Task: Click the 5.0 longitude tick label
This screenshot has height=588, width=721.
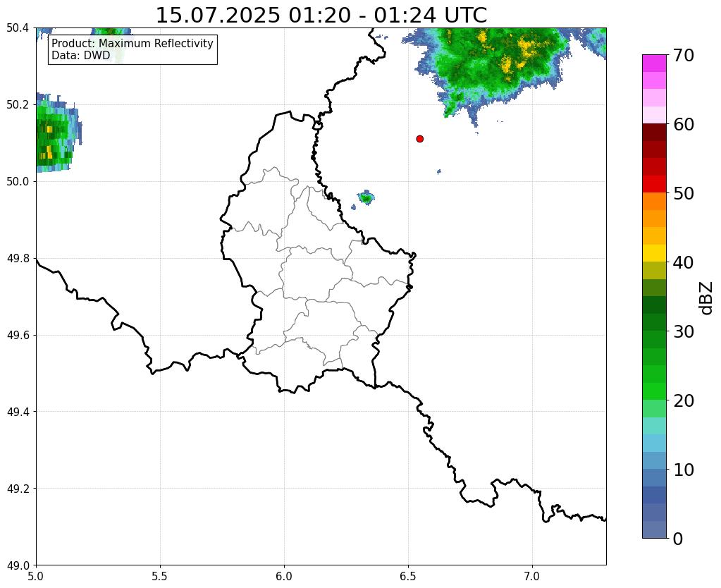Action: [36, 576]
